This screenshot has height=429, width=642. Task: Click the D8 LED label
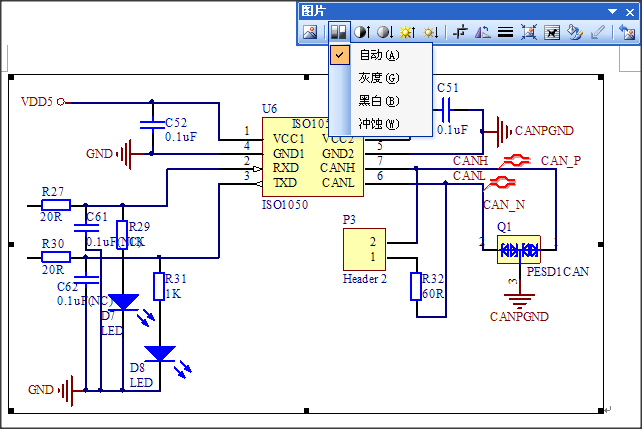(x=137, y=368)
